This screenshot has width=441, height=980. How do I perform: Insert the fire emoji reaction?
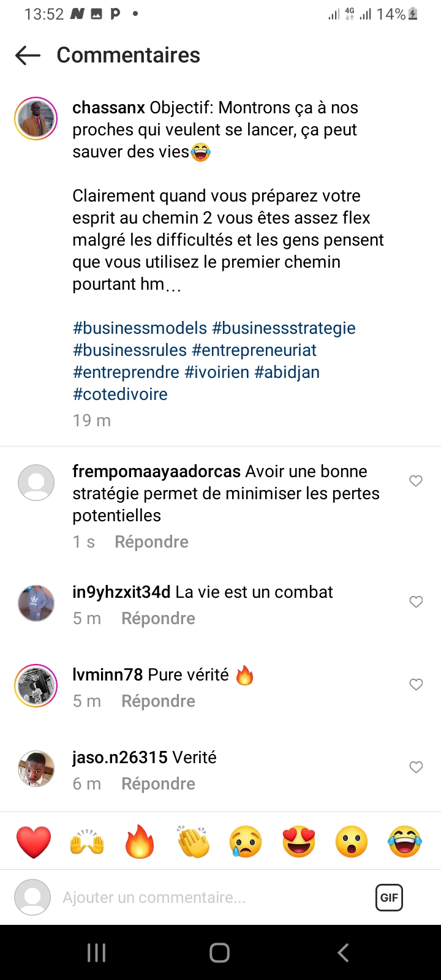pos(140,842)
